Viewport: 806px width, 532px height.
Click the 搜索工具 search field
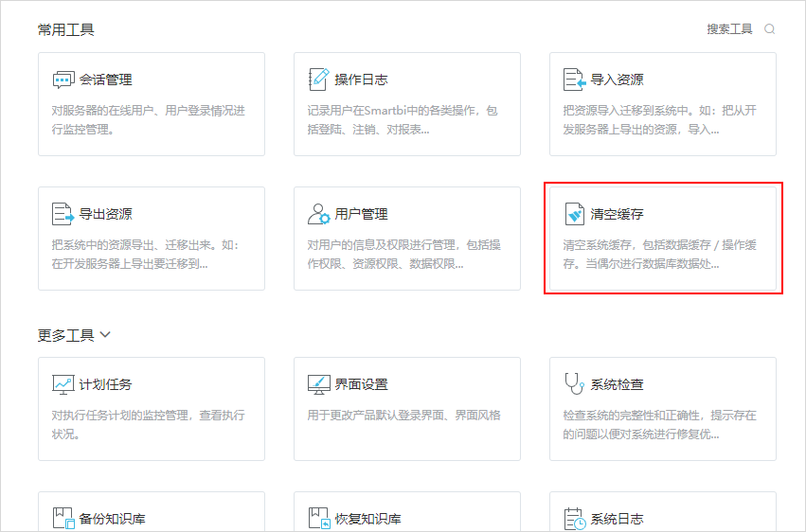click(729, 29)
